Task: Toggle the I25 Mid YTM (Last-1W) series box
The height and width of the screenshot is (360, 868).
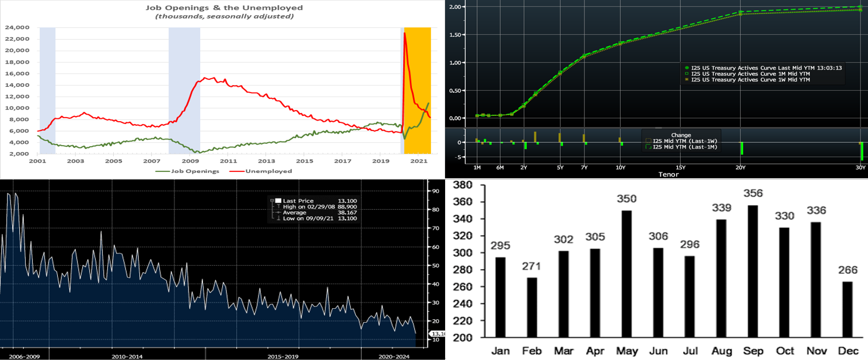Action: 647,141
